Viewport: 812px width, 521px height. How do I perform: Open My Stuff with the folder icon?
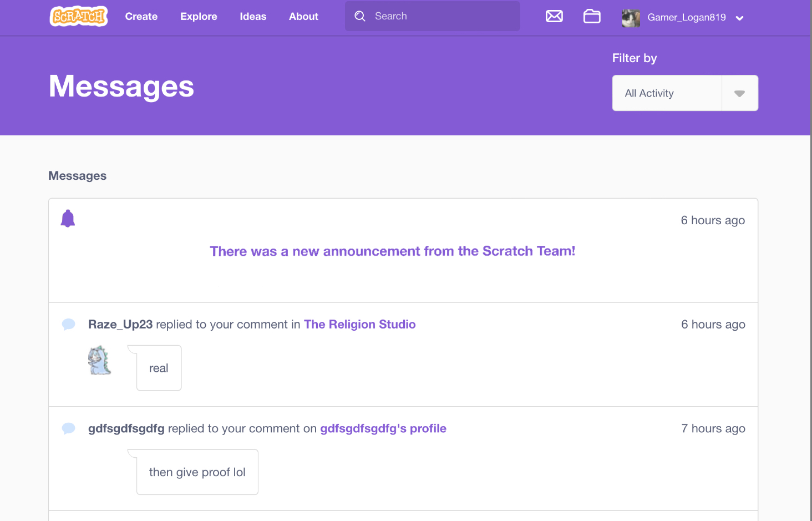[x=592, y=16]
